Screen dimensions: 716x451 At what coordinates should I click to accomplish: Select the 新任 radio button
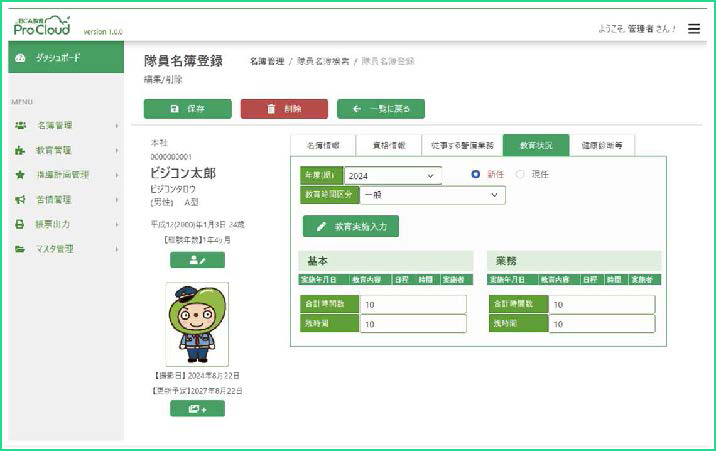476,174
